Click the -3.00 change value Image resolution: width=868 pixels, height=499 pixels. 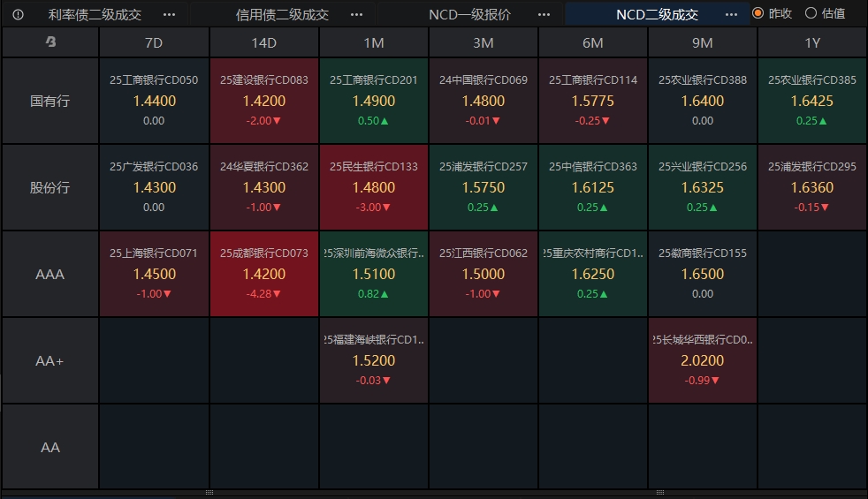(373, 208)
